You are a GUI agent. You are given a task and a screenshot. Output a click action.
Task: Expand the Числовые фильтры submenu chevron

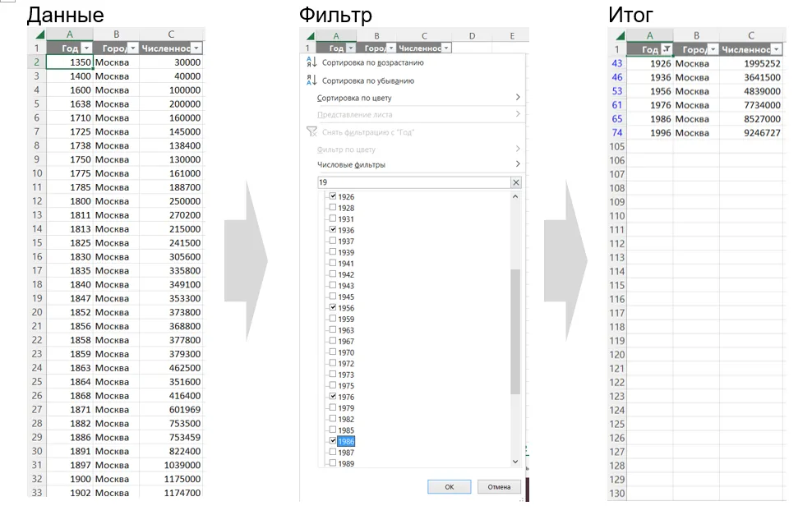[517, 164]
